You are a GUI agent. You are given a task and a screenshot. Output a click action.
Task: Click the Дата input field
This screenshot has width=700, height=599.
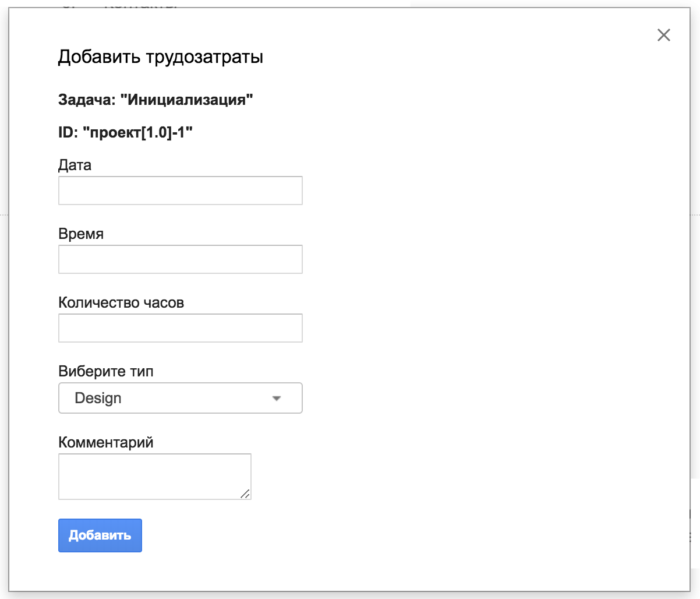click(x=180, y=191)
